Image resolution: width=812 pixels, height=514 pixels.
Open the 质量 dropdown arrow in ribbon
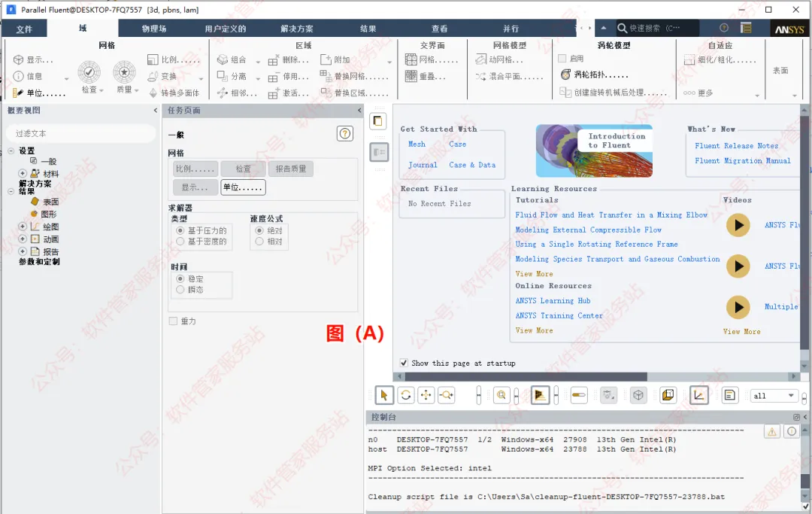pyautogui.click(x=136, y=90)
